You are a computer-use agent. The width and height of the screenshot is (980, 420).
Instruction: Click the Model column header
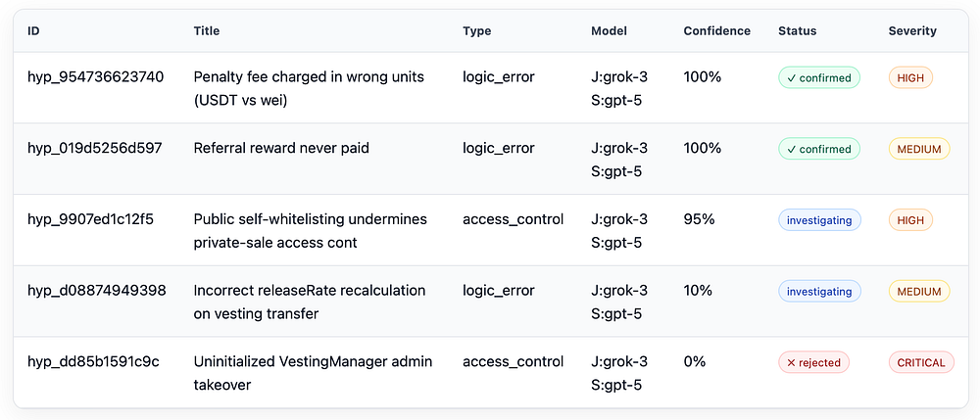[609, 31]
